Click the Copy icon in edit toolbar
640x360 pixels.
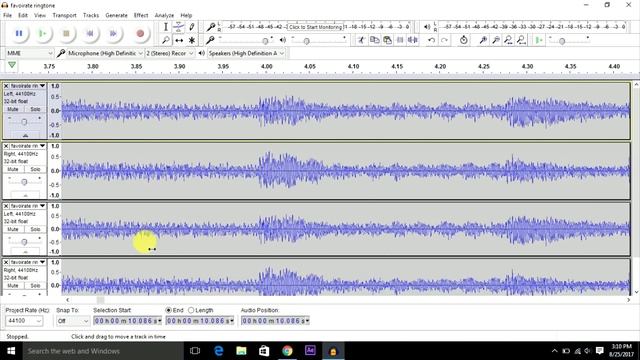374,40
